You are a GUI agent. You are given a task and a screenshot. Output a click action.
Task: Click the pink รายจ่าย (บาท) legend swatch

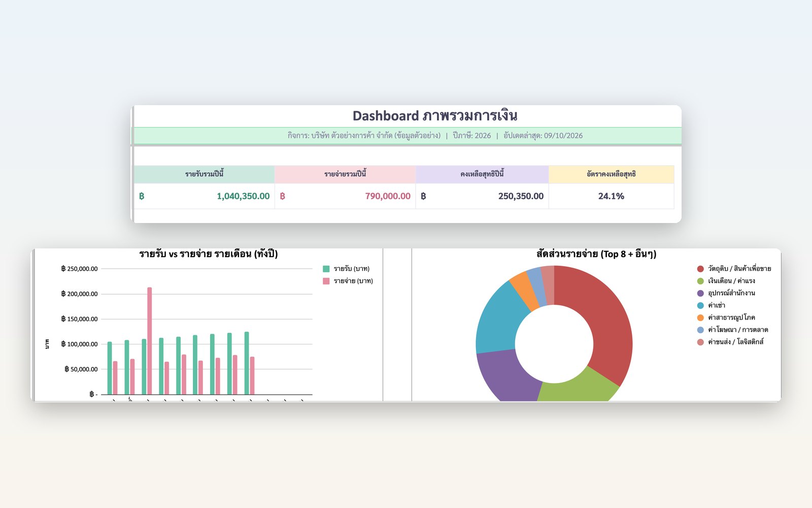[x=326, y=281]
